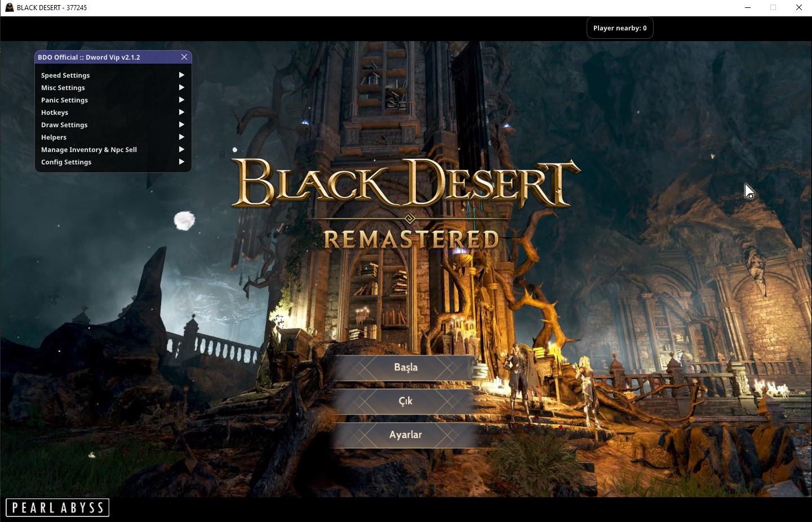This screenshot has width=812, height=522.
Task: Open the Helpers menu
Action: (113, 137)
